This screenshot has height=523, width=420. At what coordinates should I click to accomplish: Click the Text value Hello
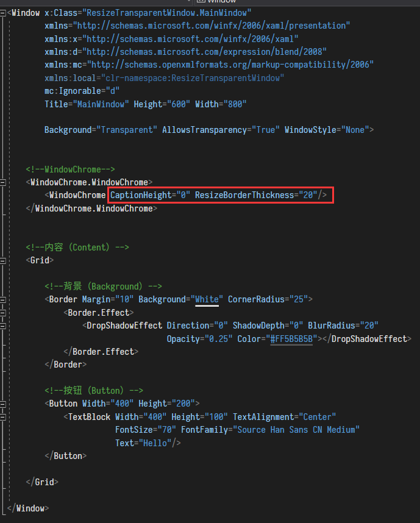155,443
